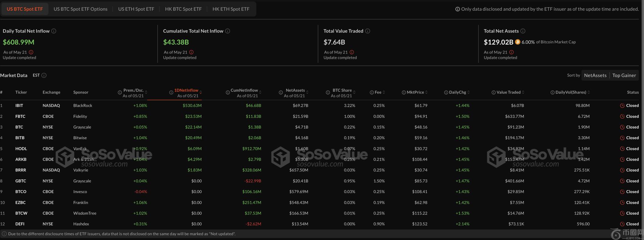Switch to HK BTC Spot ETF tab
Screen dimensions: 644x240
(183, 9)
